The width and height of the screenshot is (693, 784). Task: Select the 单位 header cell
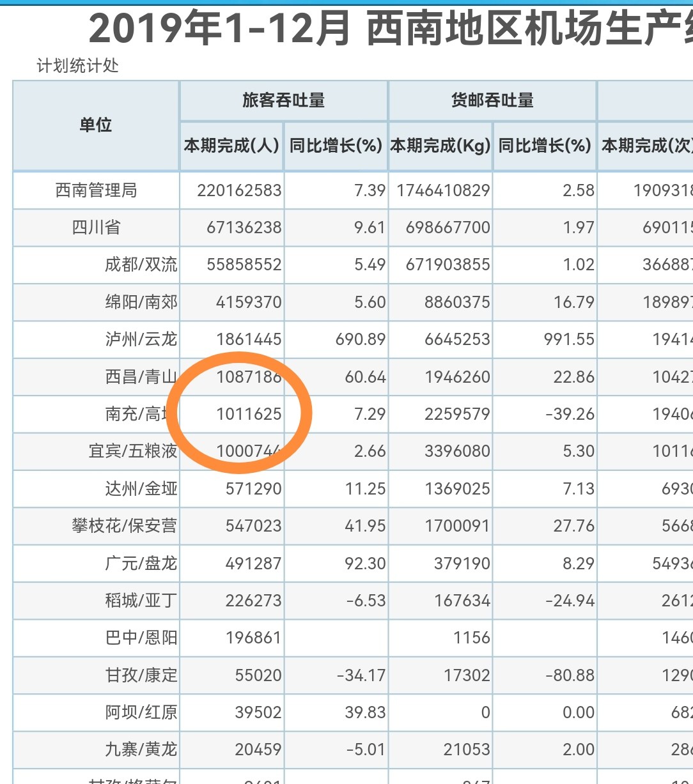point(96,125)
